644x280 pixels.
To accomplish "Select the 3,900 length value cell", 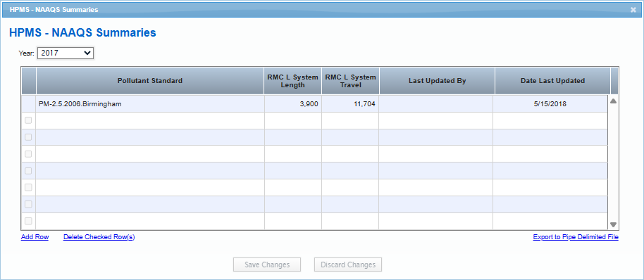I will [293, 104].
